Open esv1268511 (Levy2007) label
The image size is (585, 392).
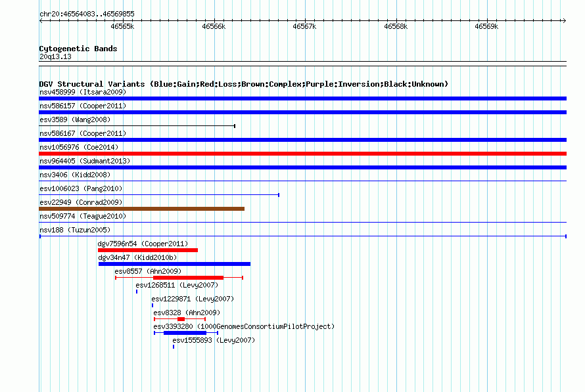tap(177, 285)
